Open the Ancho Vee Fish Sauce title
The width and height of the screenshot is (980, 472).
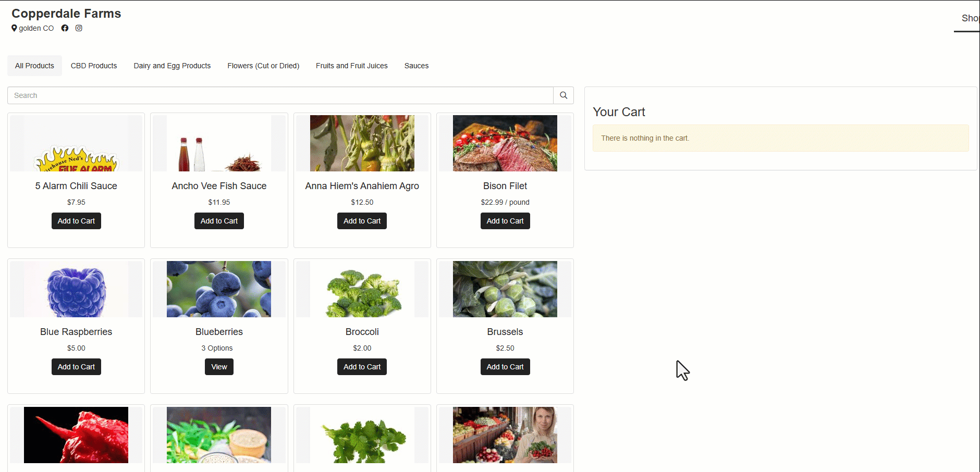pos(219,186)
